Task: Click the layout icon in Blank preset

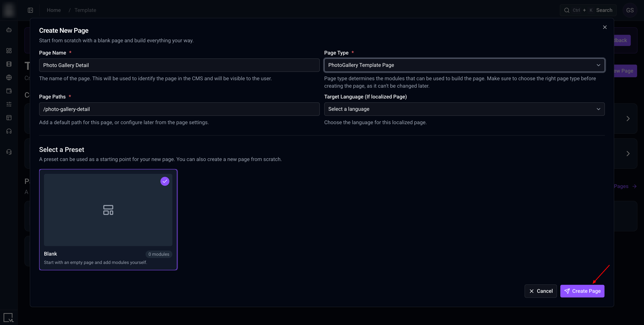Action: [x=108, y=210]
